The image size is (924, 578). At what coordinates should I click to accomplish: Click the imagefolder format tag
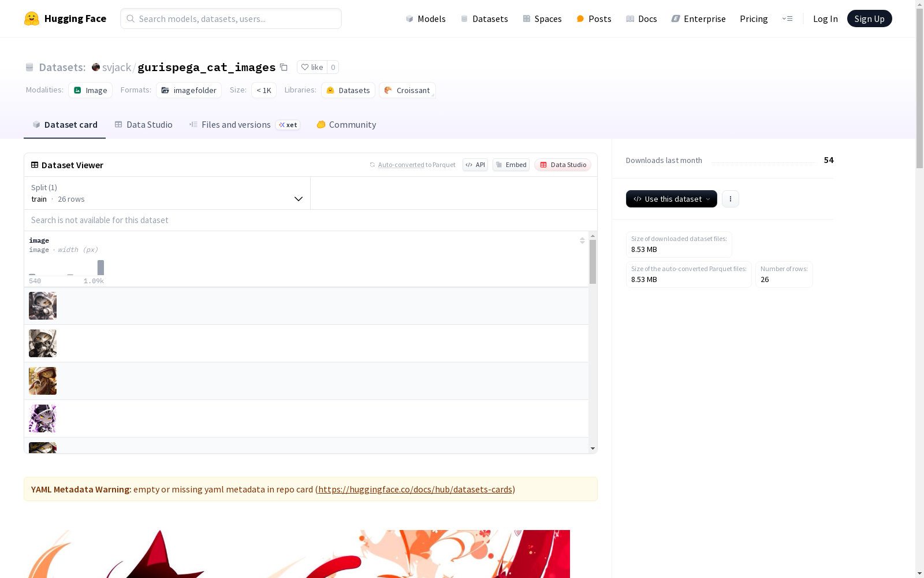(x=189, y=90)
